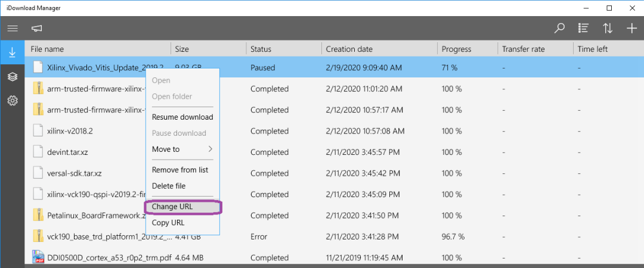Click the zip icon of vck190_base_trd_platform1
Screen dimensions: 644x268
tap(38, 236)
